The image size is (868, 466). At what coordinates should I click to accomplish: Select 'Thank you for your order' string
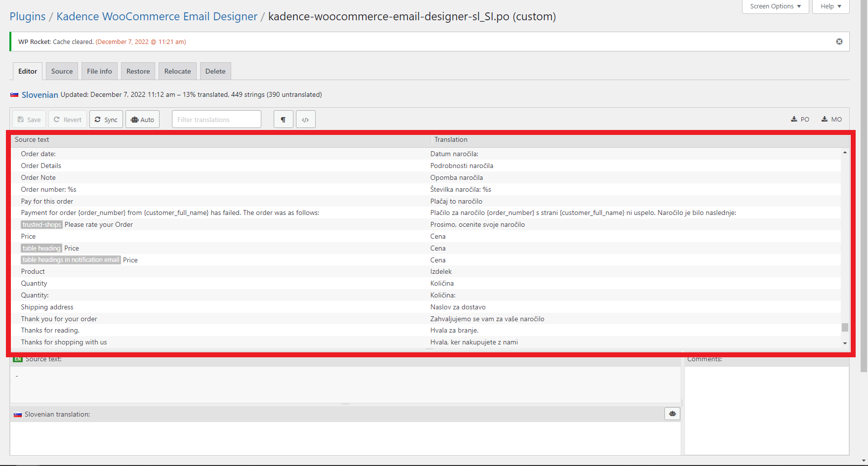click(59, 319)
